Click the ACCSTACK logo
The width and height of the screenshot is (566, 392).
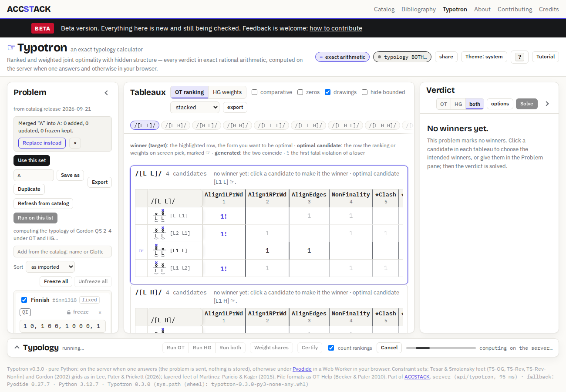coord(29,9)
